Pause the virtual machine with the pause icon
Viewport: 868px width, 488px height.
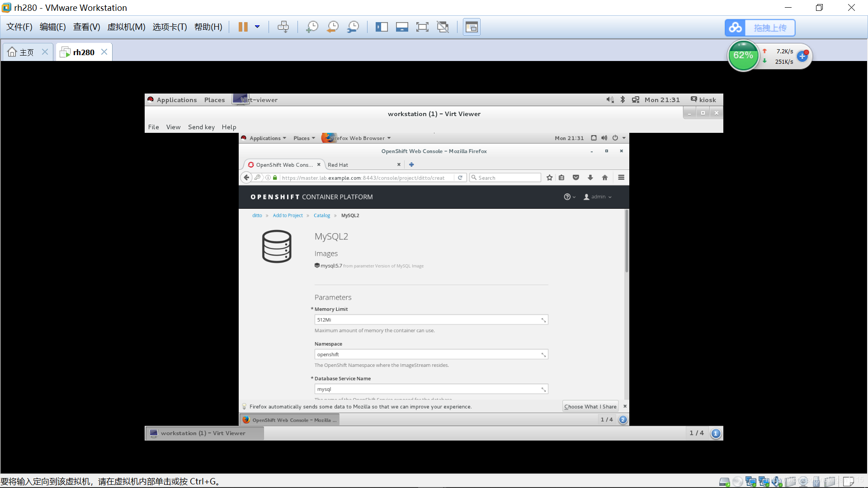(x=243, y=27)
